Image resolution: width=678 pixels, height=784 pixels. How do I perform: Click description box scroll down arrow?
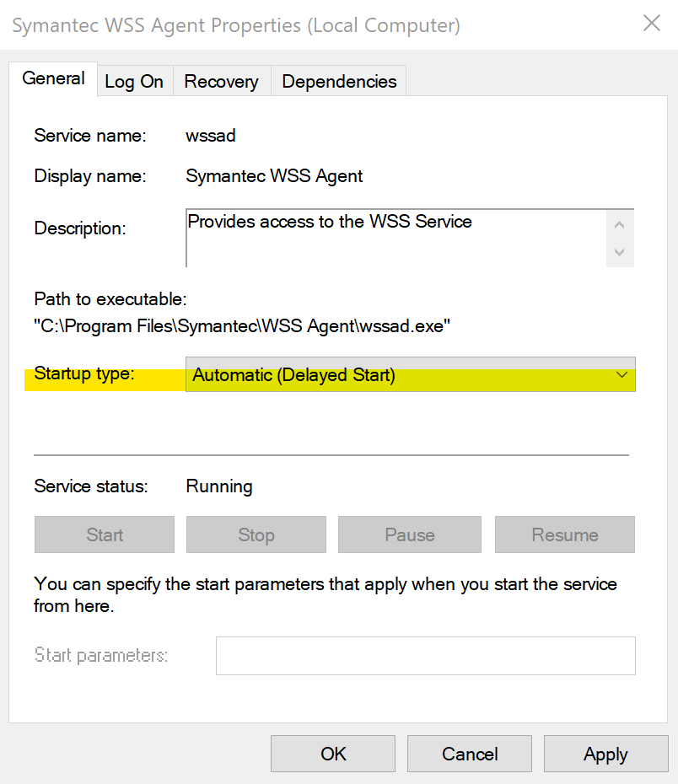pyautogui.click(x=620, y=252)
